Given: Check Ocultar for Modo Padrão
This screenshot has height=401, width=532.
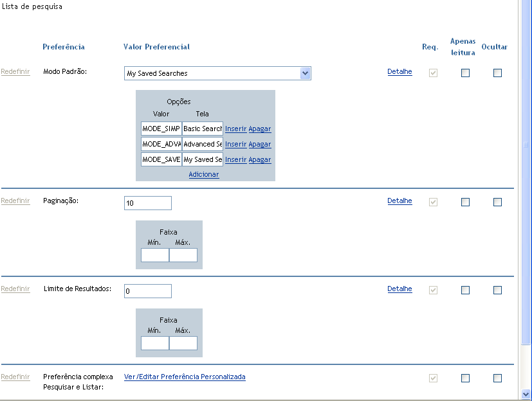Looking at the screenshot, I should click(x=497, y=73).
